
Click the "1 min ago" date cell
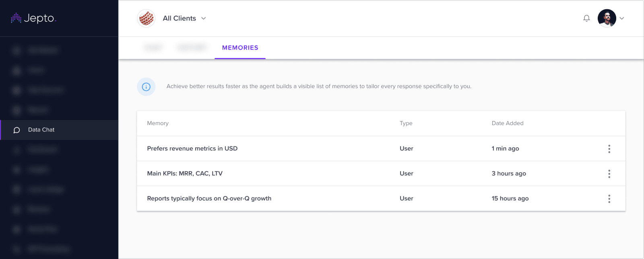[x=505, y=149]
